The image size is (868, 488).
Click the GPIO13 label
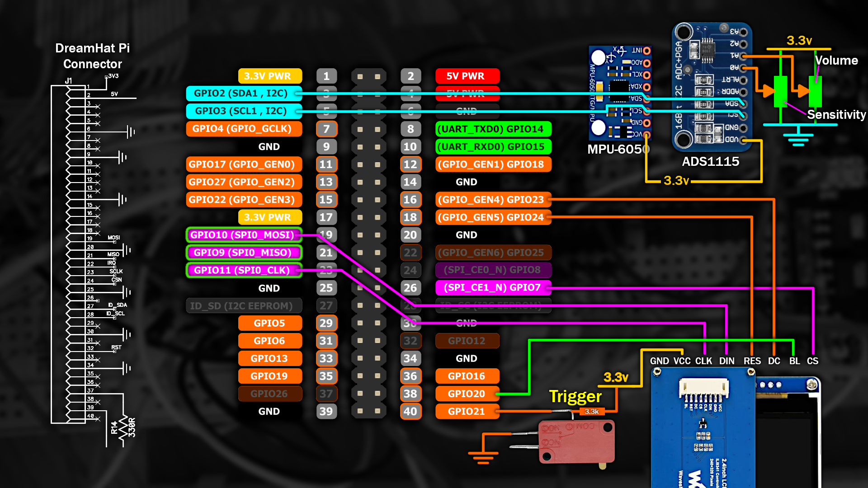point(270,358)
